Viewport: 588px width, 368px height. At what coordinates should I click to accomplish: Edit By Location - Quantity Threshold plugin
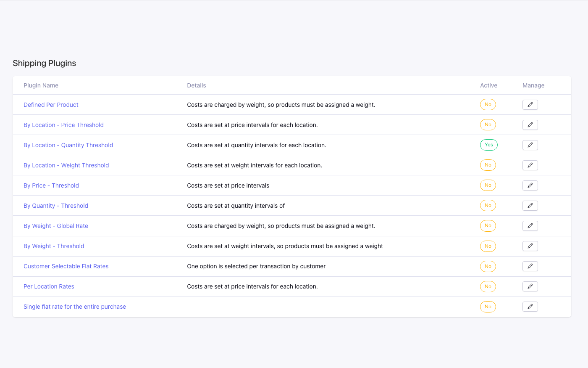pos(530,145)
